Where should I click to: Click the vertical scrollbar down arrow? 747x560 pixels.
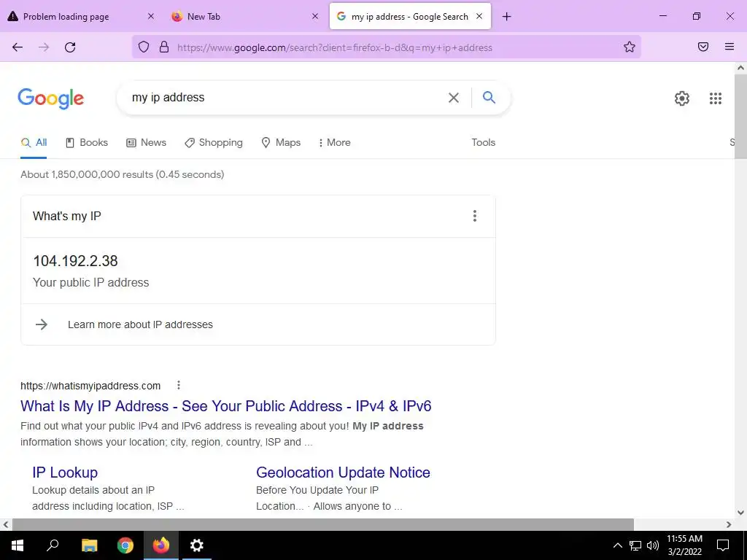coord(740,513)
